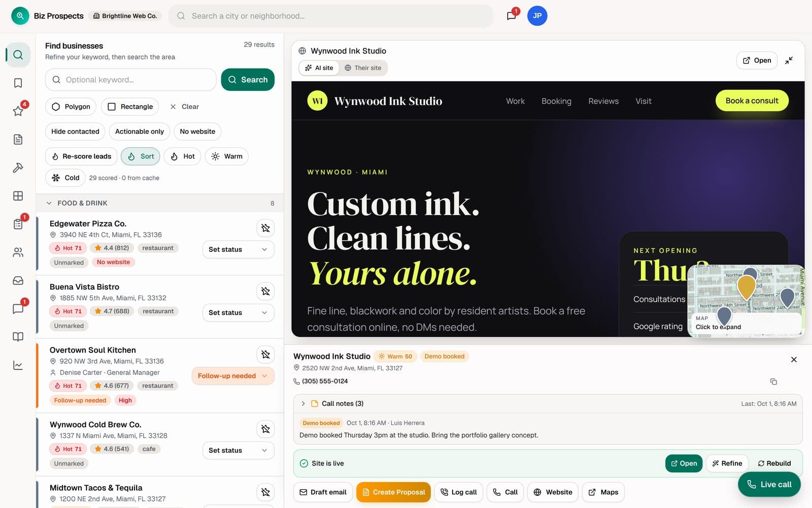Toggle the Hide contacted filter
The width and height of the screenshot is (812, 508).
(x=75, y=132)
